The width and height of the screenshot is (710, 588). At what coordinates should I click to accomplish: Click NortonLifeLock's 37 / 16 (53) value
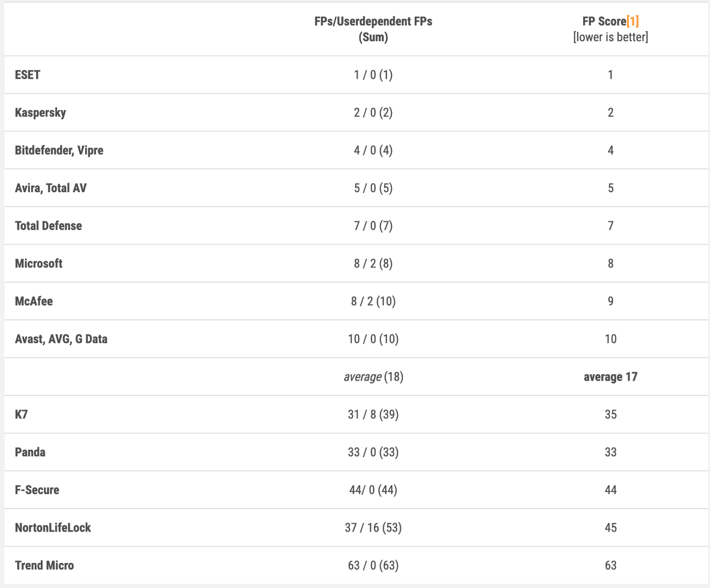click(373, 528)
